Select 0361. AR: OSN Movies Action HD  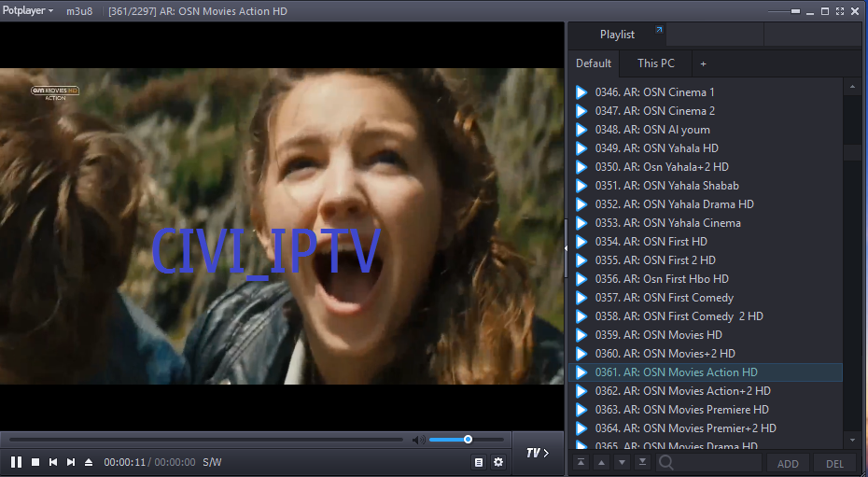pyautogui.click(x=706, y=372)
